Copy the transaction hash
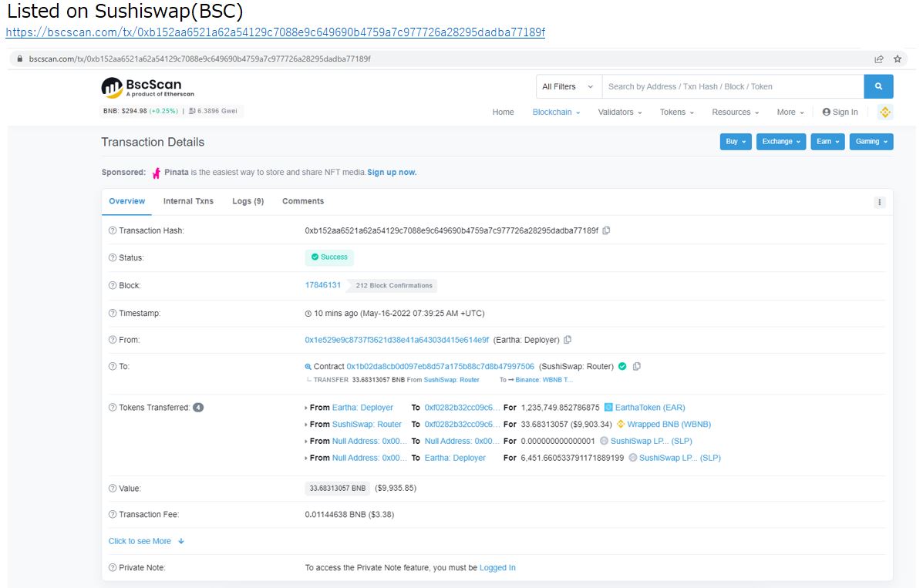Image resolution: width=923 pixels, height=588 pixels. (x=606, y=230)
